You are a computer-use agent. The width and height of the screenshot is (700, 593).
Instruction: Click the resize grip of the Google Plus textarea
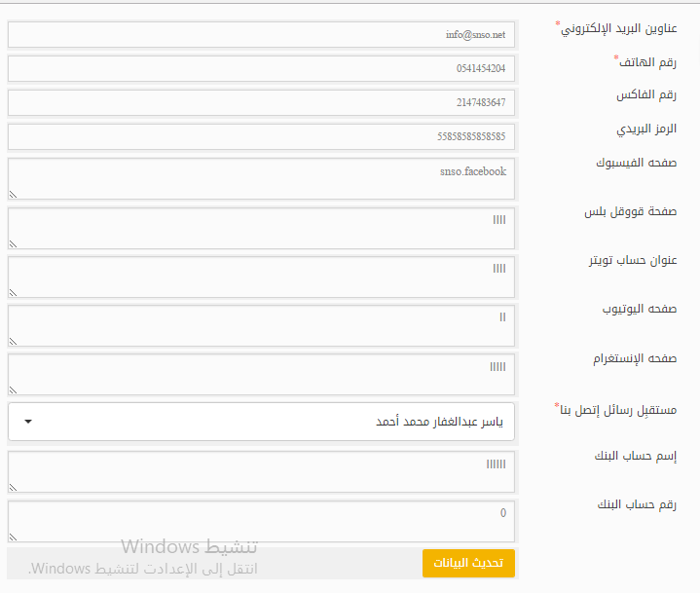13,244
